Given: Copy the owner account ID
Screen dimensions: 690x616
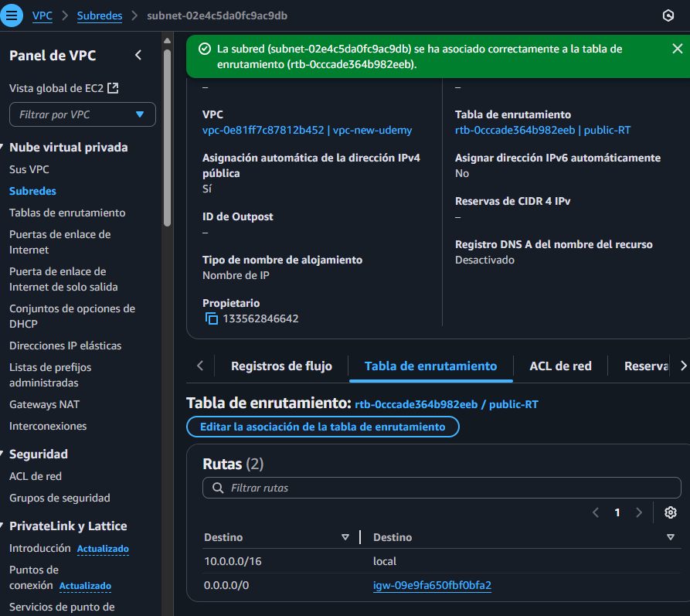Looking at the screenshot, I should point(211,318).
